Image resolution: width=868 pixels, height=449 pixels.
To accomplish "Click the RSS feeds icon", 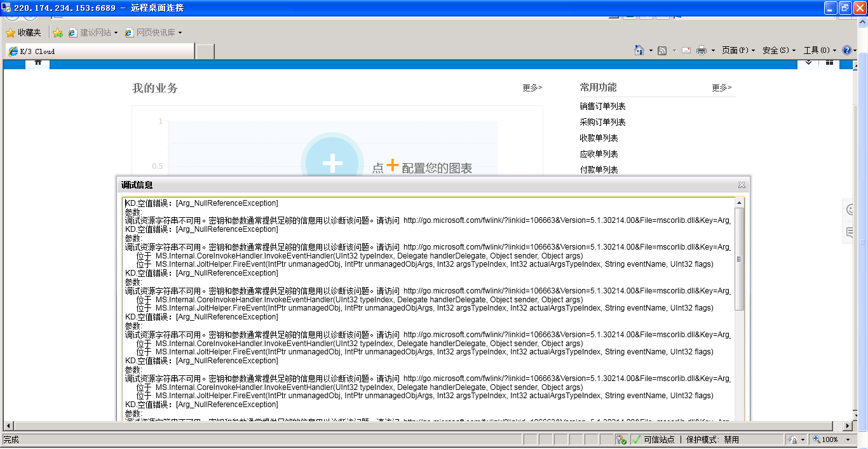I will click(x=662, y=50).
